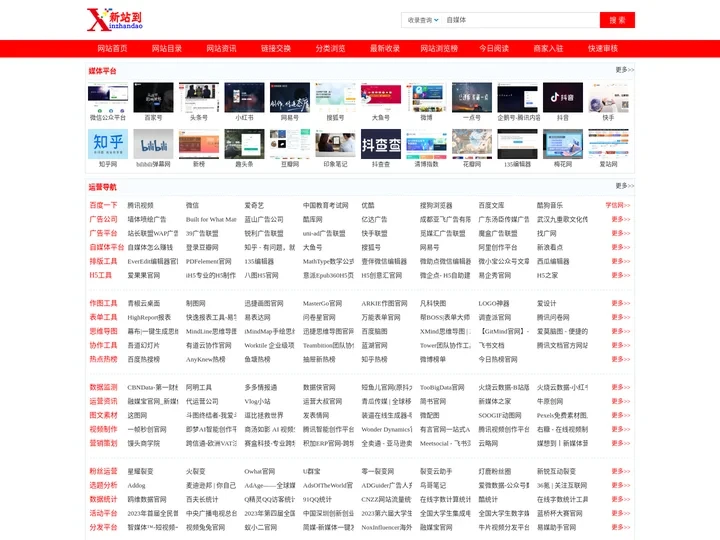Expand 更多>> in the 广告平台 row

[x=621, y=233]
